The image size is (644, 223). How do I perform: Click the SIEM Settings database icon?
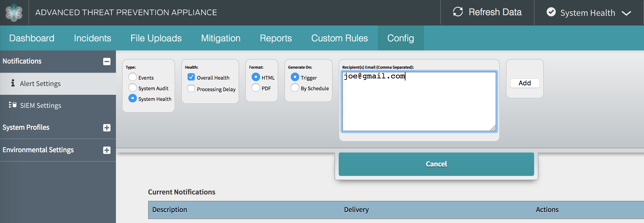tap(13, 105)
